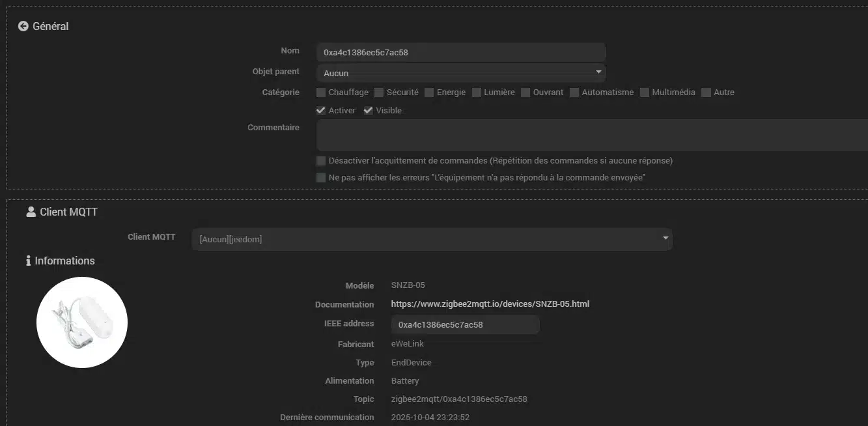Uncheck the Activer checkbox
This screenshot has height=426, width=868.
coord(321,111)
